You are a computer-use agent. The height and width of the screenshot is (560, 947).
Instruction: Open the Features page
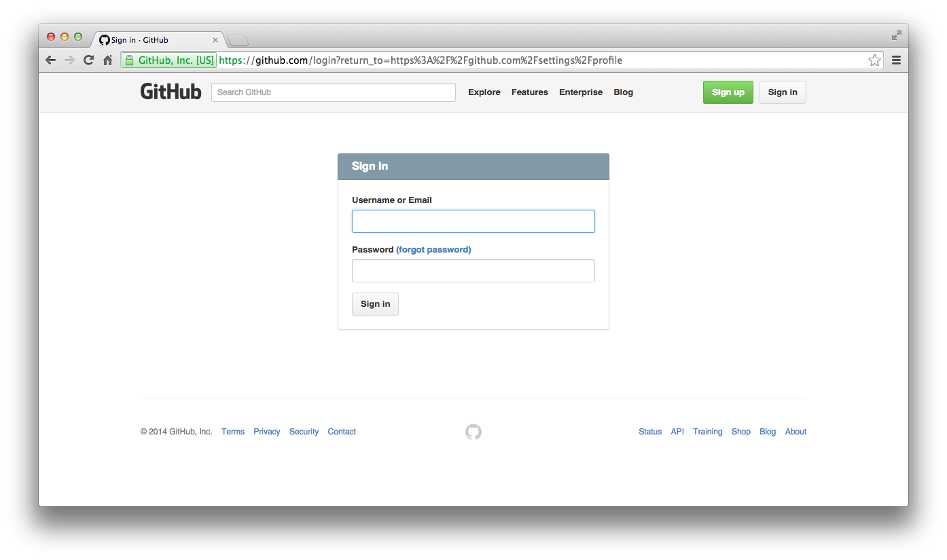[x=530, y=92]
